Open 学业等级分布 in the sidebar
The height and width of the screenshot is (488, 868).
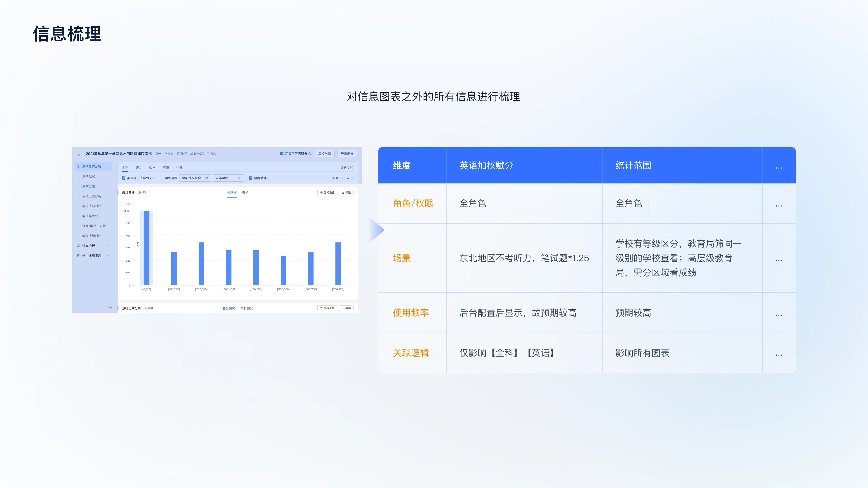(x=92, y=216)
